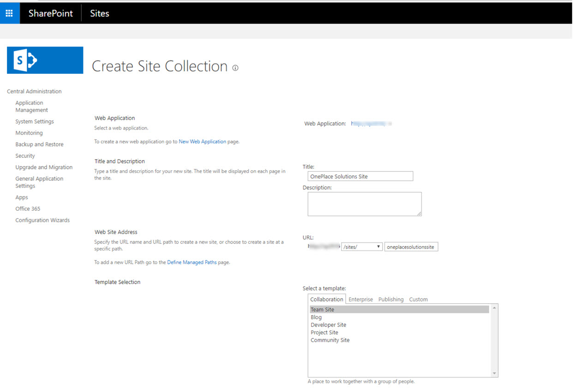Open the app launcher waffle icon
Screen dimensions: 588x388
(9, 13)
